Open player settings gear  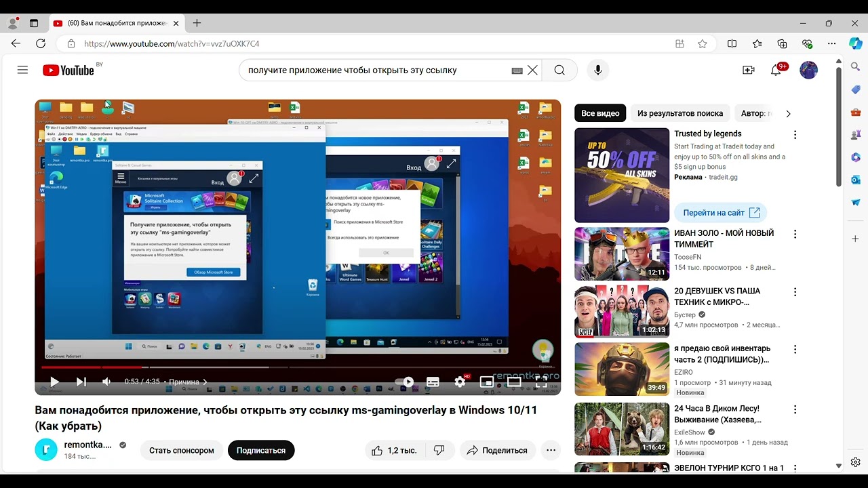tap(460, 382)
